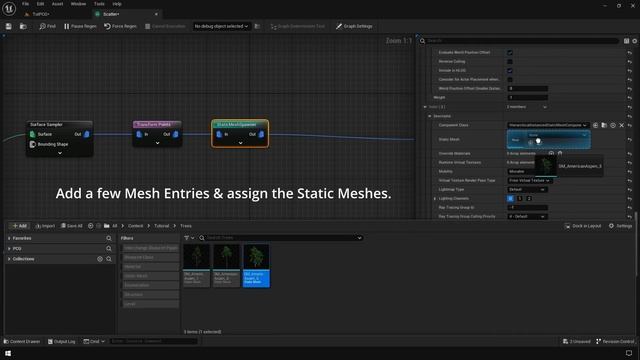640x360 pixels.
Task: Toggle Lighting Channel 1
Action: (x=520, y=198)
